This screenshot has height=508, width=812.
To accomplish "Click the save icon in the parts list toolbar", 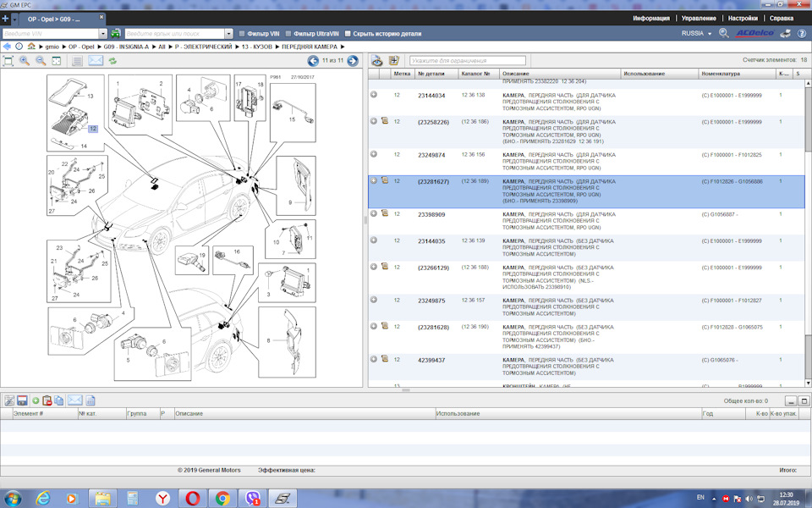I will (x=22, y=400).
